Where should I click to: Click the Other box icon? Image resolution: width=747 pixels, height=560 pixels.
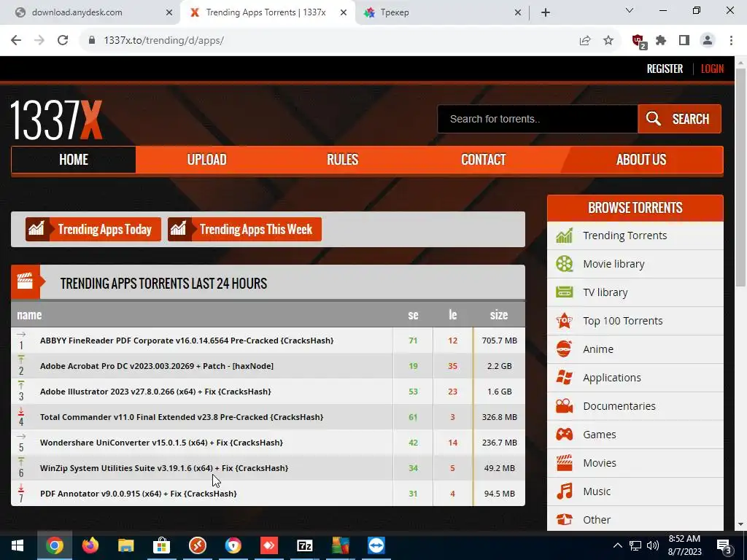coord(564,519)
